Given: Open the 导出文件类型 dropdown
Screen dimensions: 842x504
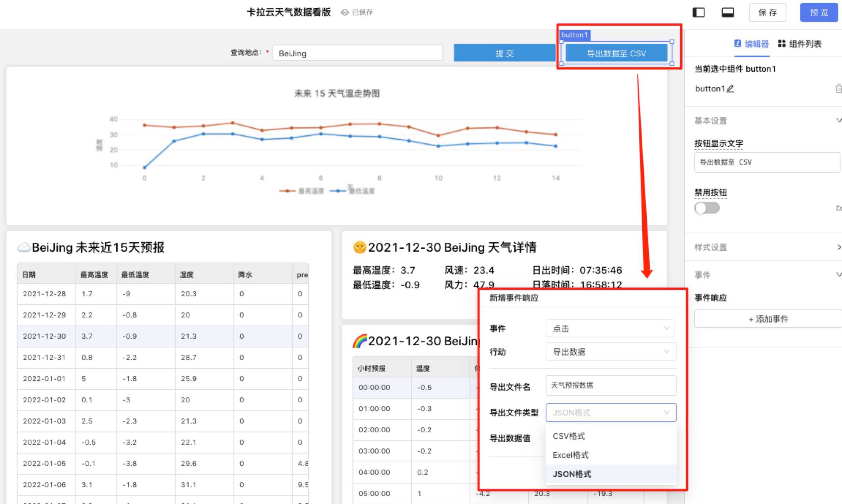Looking at the screenshot, I should point(610,413).
